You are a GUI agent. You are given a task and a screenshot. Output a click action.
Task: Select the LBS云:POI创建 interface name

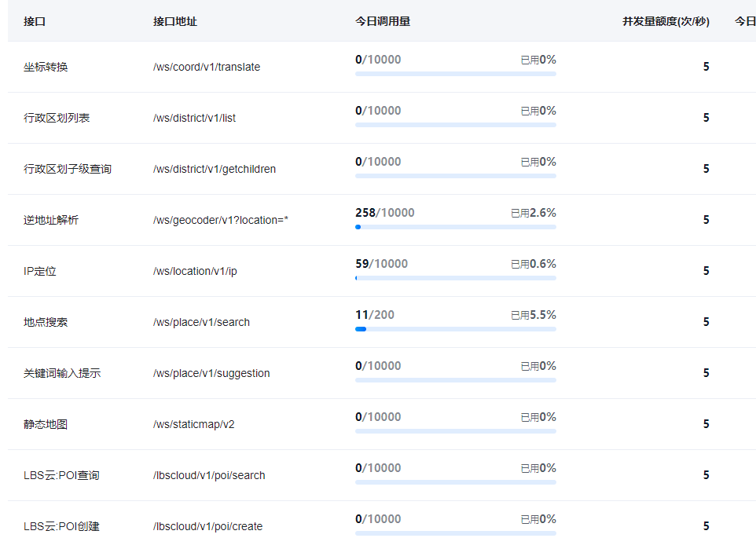[61, 526]
